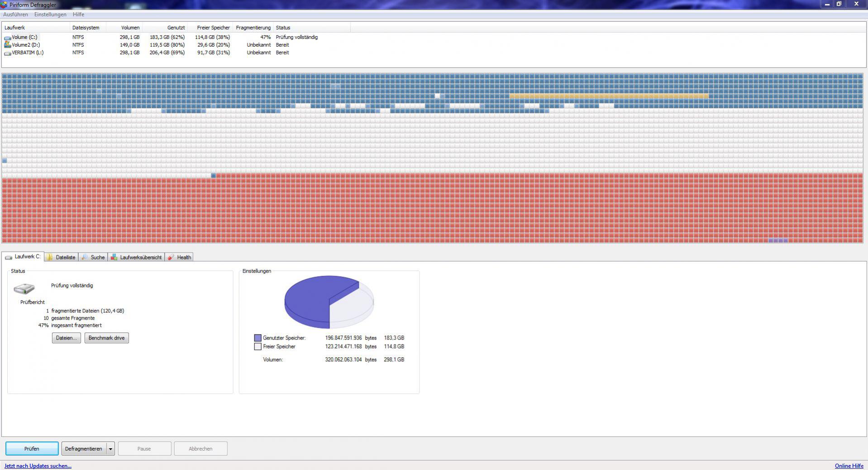Click the 119,5 GB (80%) used cell
The image size is (868, 470).
click(x=167, y=45)
